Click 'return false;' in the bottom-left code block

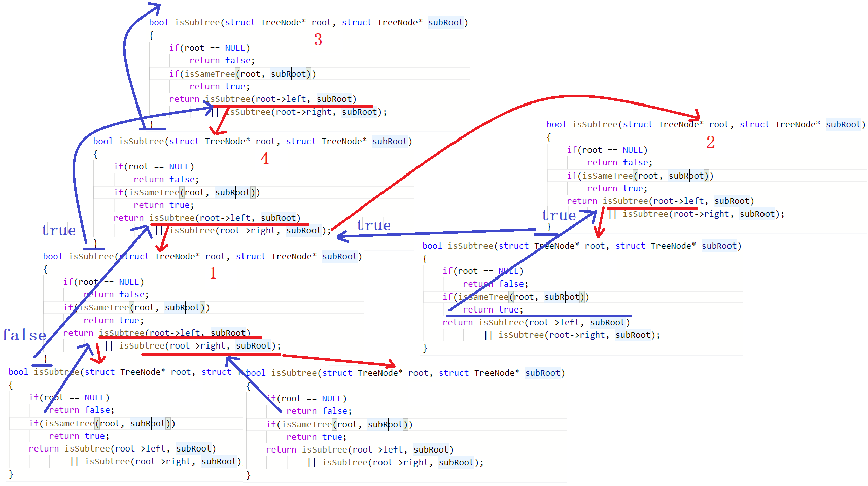(x=82, y=410)
